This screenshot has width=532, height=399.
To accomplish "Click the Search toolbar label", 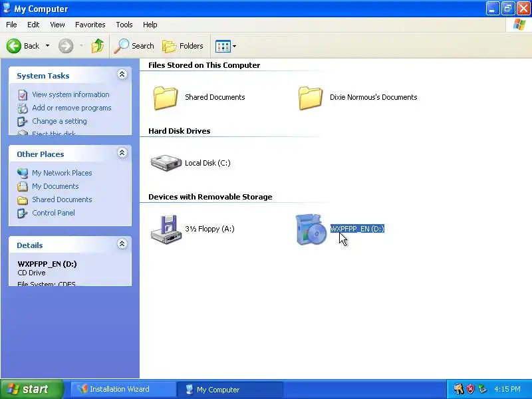I will coord(143,46).
